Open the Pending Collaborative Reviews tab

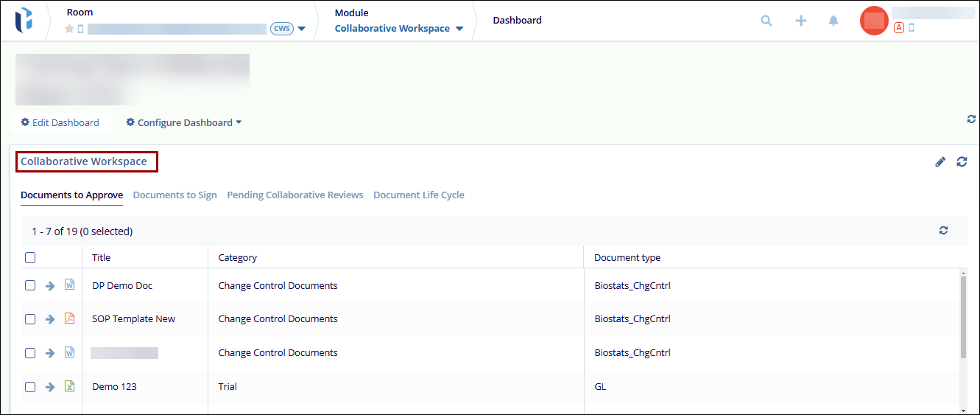[x=295, y=195]
